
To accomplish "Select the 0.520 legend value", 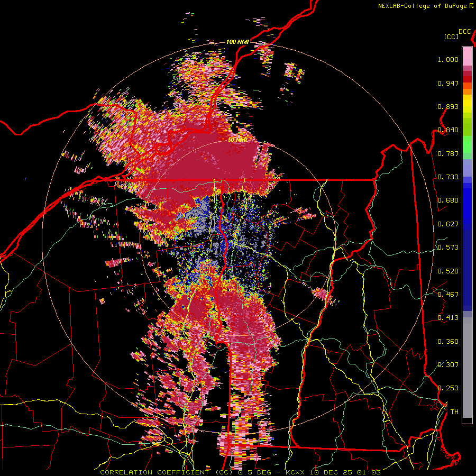I will [x=448, y=271].
